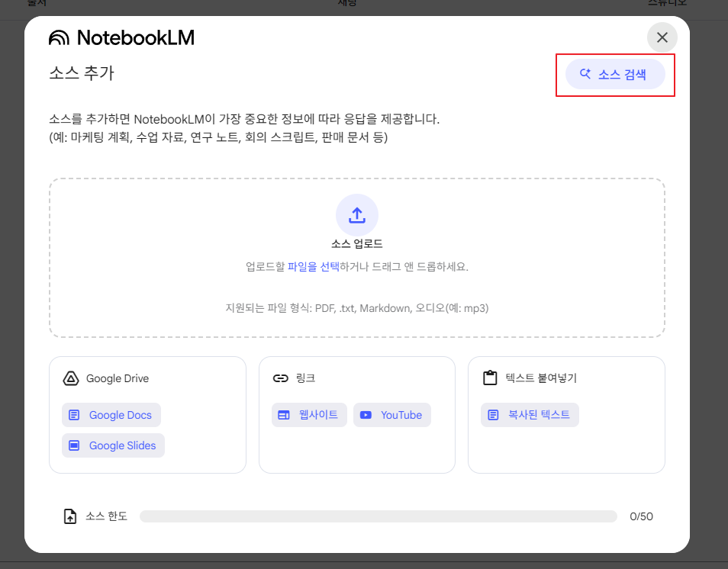
Task: Click the 소스 한도 file icon
Action: (x=69, y=516)
